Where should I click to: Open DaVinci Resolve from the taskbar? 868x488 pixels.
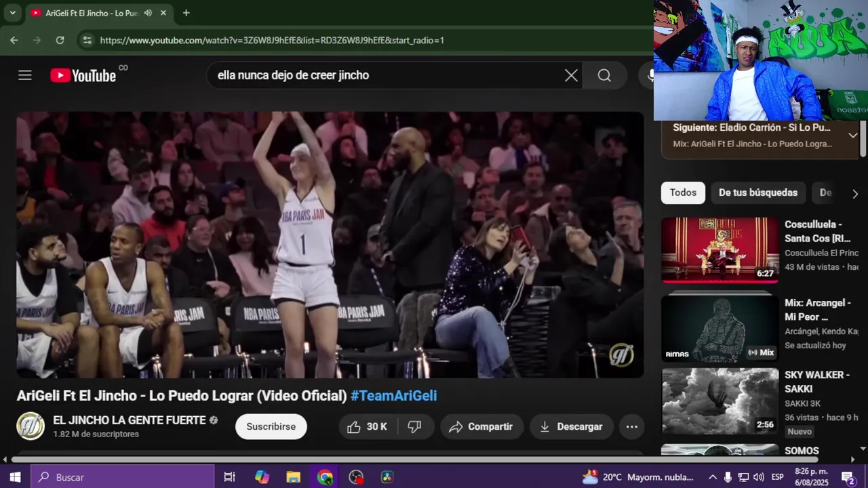[x=387, y=477]
